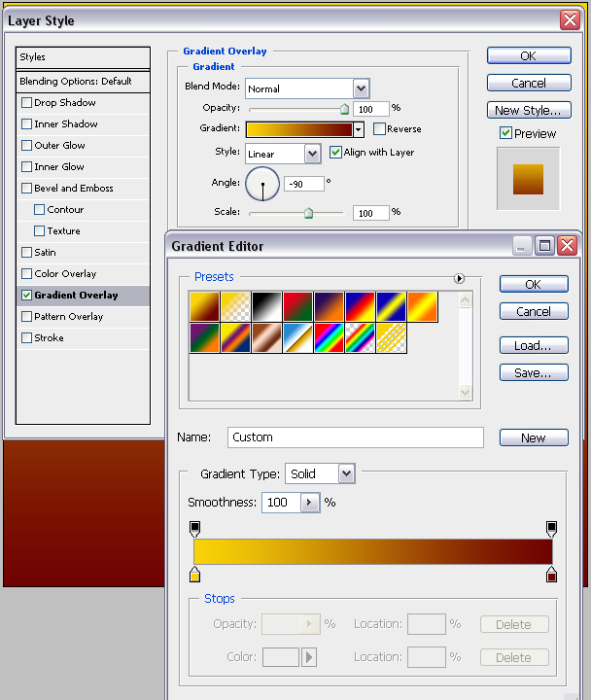
Task: Click the Load... button
Action: (534, 345)
